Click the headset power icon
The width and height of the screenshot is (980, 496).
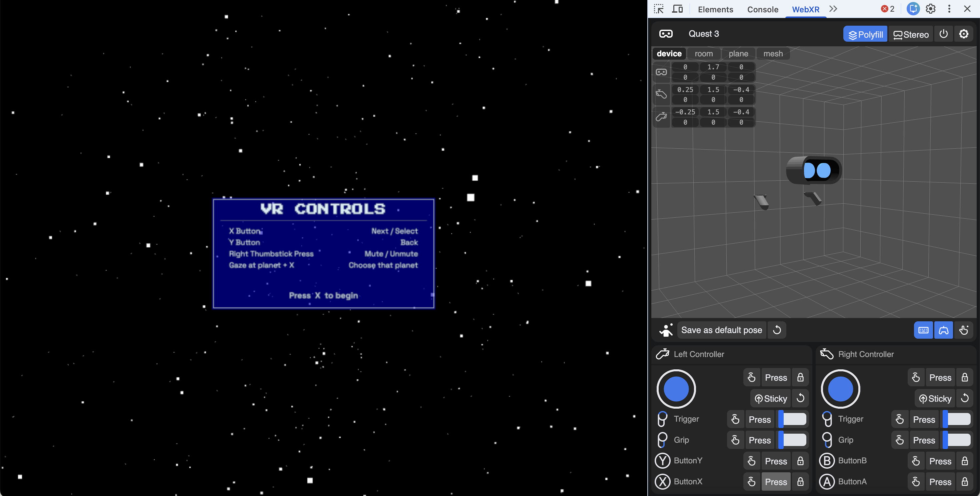point(943,34)
